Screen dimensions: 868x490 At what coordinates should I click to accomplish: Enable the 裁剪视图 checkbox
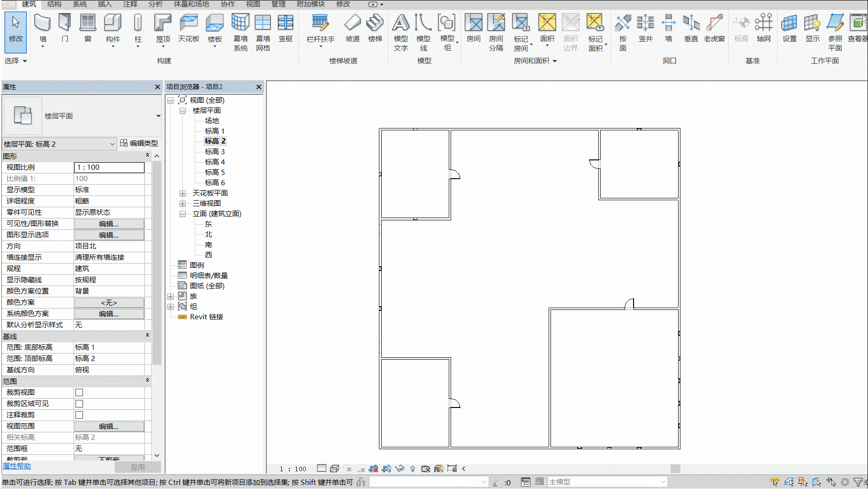click(79, 392)
